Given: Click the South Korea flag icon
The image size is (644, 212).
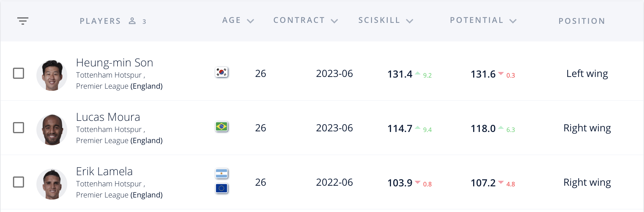Looking at the screenshot, I should coord(221,72).
